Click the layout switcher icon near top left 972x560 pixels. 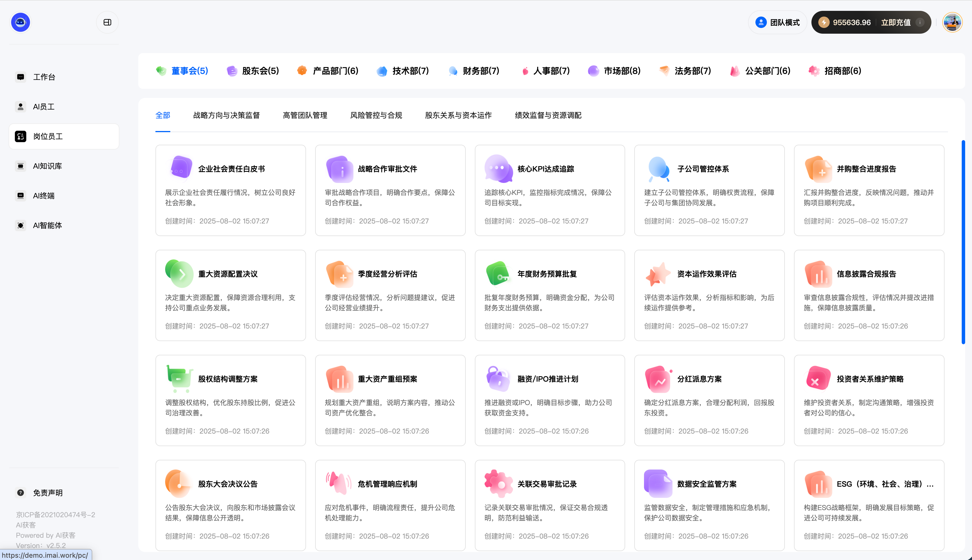[x=107, y=22]
